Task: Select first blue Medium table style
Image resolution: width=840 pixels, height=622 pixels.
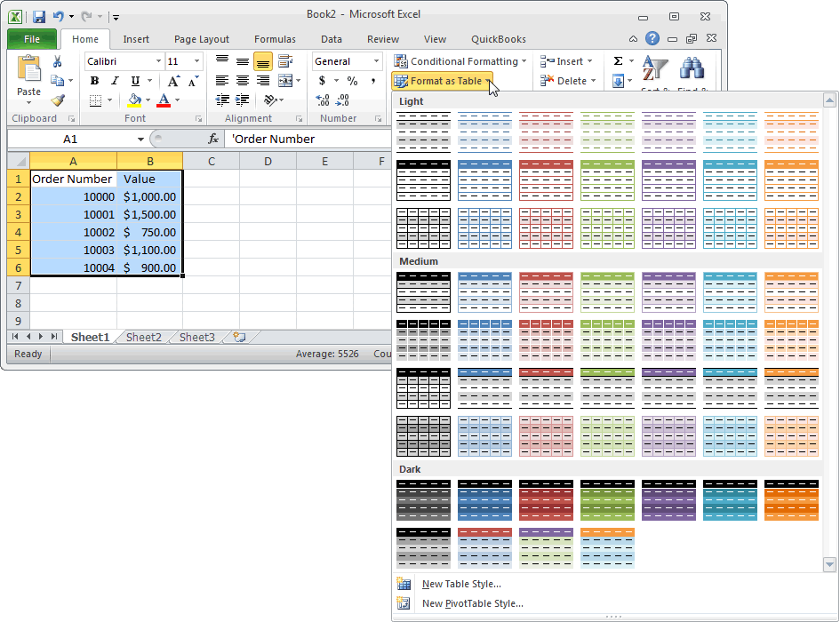Action: (x=484, y=292)
